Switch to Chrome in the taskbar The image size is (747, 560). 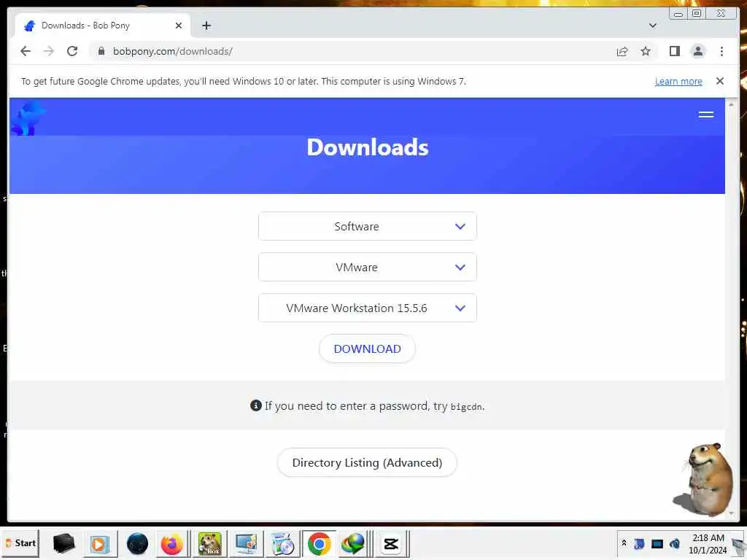click(320, 544)
